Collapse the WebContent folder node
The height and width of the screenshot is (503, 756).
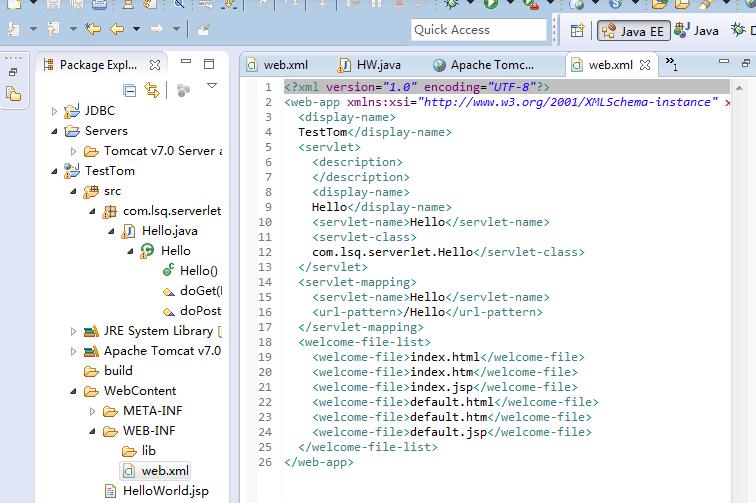[x=73, y=391]
